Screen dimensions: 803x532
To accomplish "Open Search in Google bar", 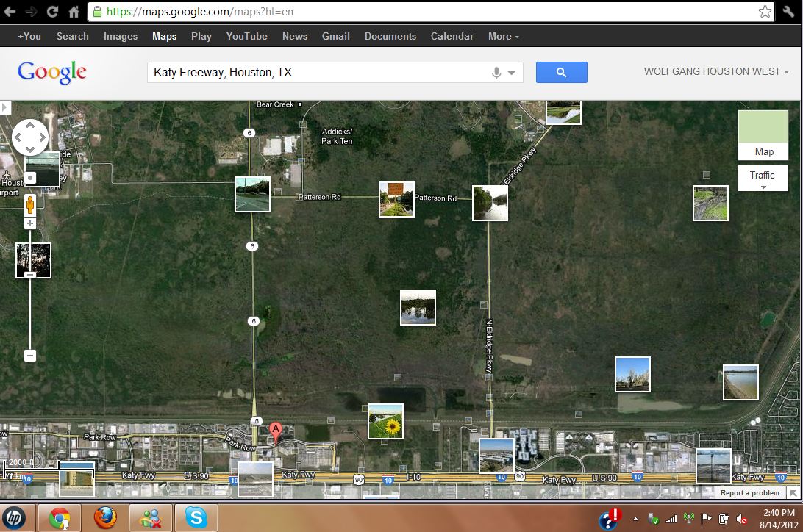I will click(72, 36).
